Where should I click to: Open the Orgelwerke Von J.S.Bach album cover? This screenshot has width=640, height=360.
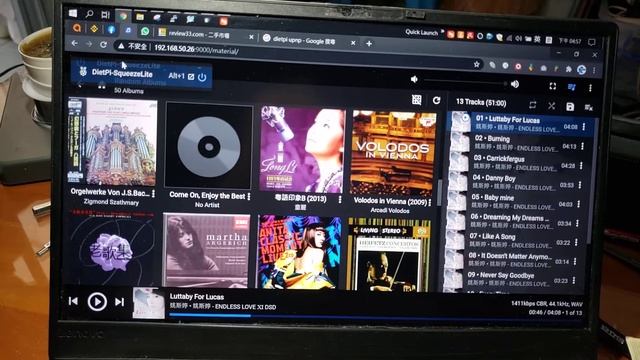[x=113, y=142]
